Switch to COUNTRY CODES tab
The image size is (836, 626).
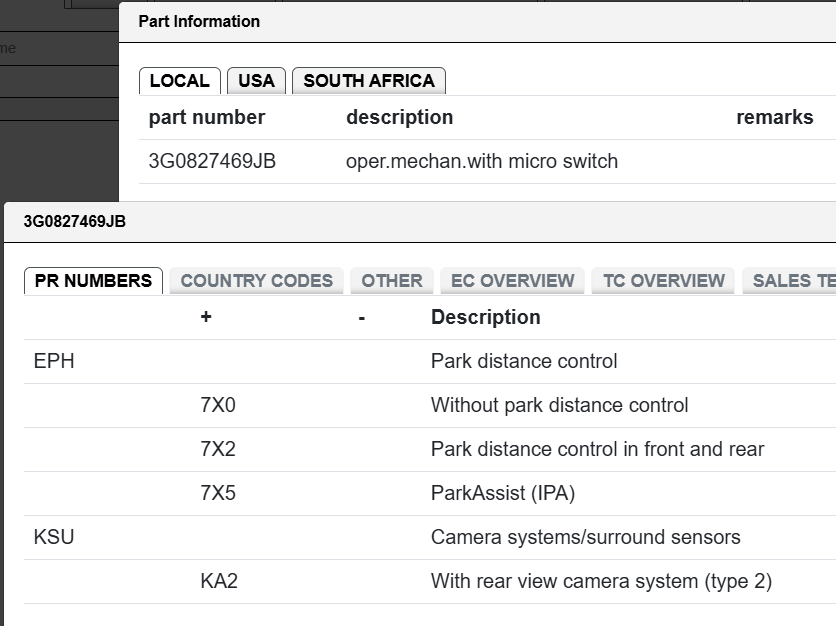pyautogui.click(x=256, y=281)
